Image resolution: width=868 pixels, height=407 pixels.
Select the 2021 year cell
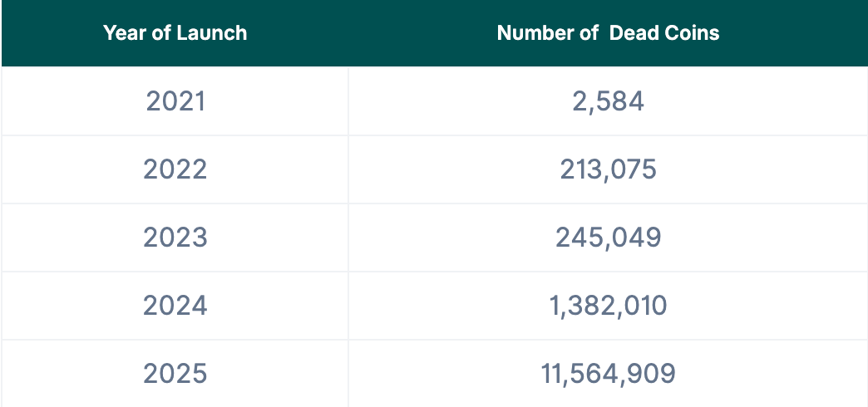click(175, 101)
